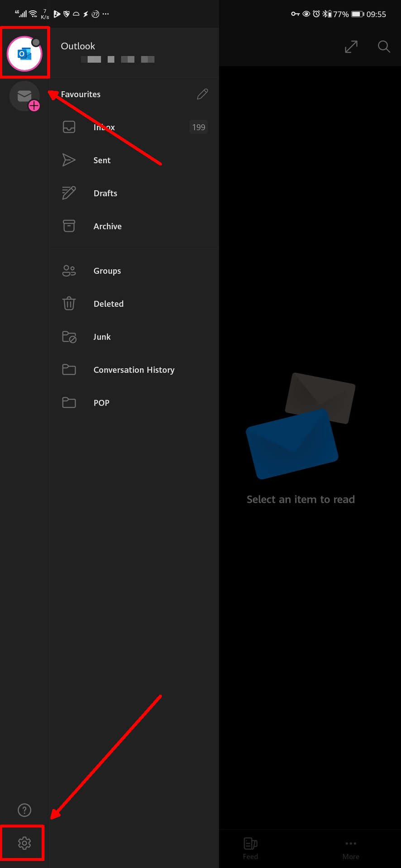The image size is (401, 868).
Task: Open the Drafts folder
Action: coord(105,193)
